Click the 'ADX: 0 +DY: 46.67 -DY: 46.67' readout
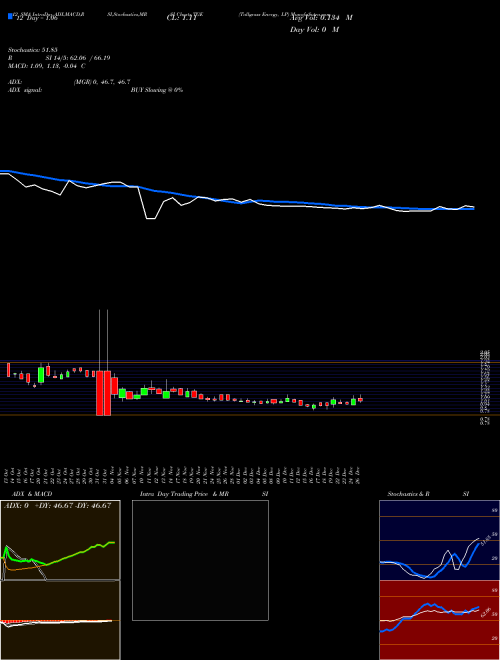This screenshot has width=500, height=660. click(x=57, y=506)
